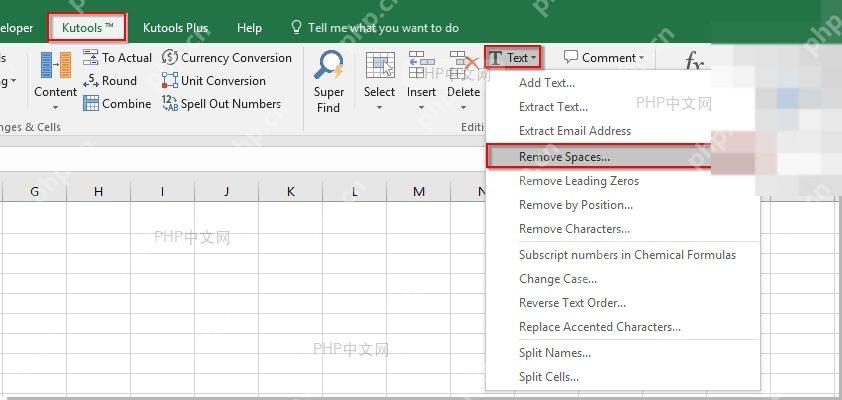Open the Super Find tool

pyautogui.click(x=328, y=82)
